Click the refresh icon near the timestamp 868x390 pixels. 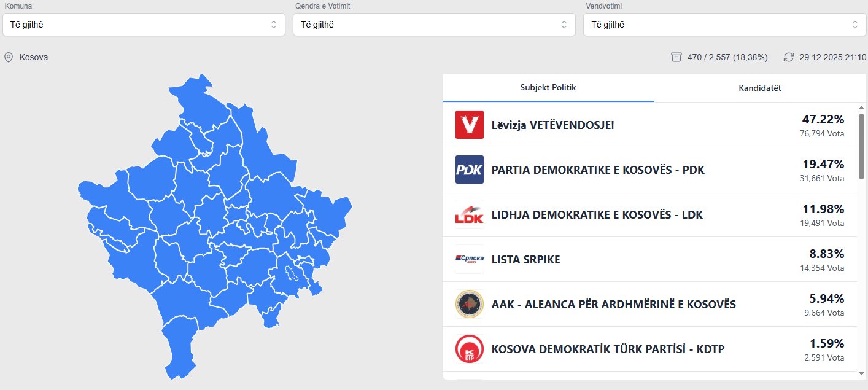point(789,57)
